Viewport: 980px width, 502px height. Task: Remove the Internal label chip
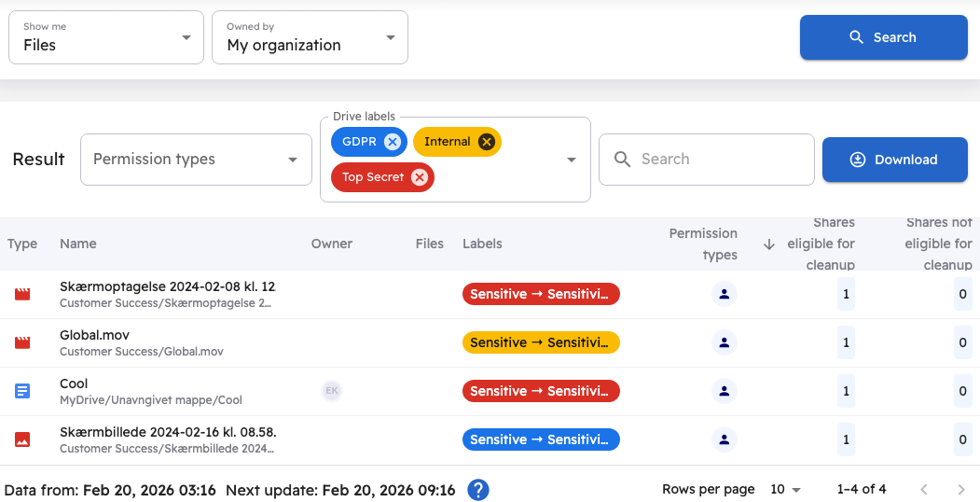(x=486, y=142)
